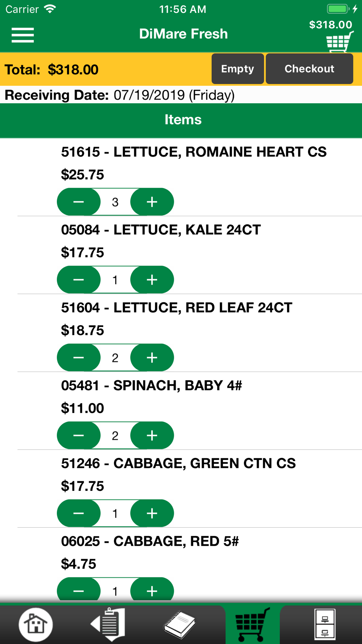Increase Romaine Heart lettuce quantity

tap(152, 202)
